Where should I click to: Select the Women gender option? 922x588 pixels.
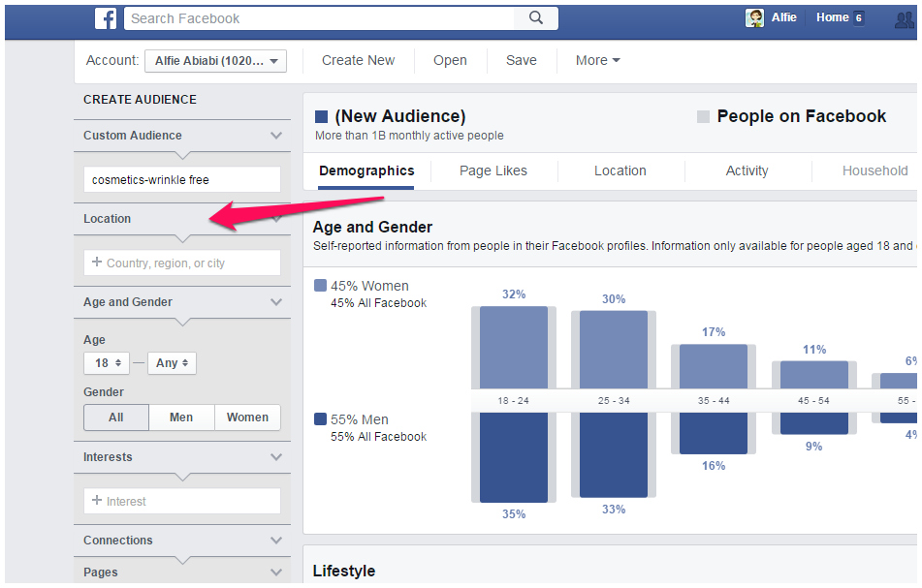[x=247, y=418]
